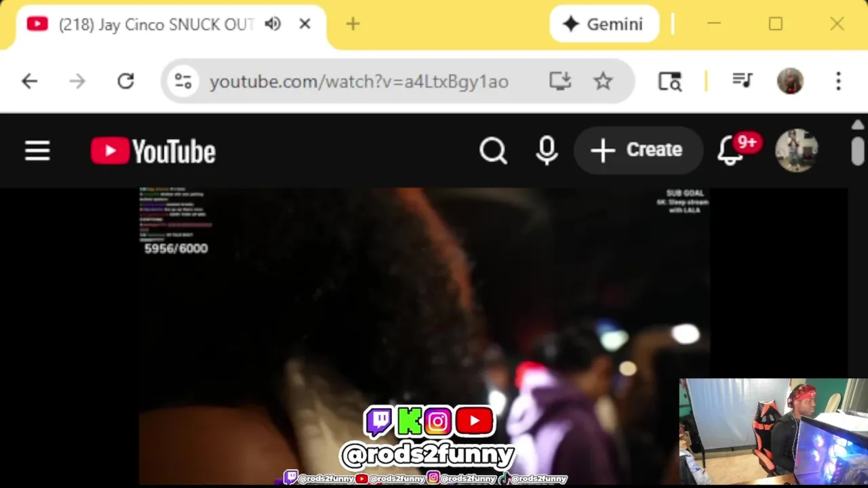This screenshot has width=868, height=488.
Task: Open media controls icon in toolbar
Action: 743,81
